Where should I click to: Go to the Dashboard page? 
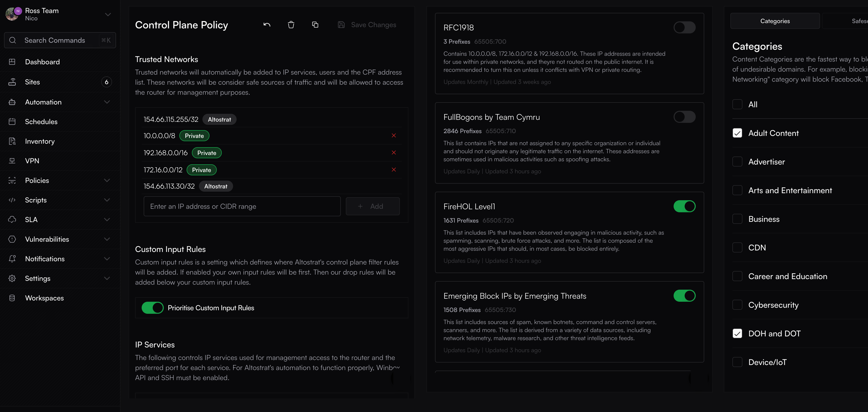point(42,62)
